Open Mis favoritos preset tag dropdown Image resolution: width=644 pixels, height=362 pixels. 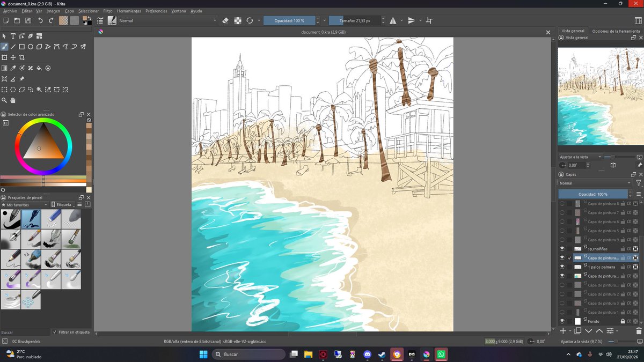pos(25,205)
